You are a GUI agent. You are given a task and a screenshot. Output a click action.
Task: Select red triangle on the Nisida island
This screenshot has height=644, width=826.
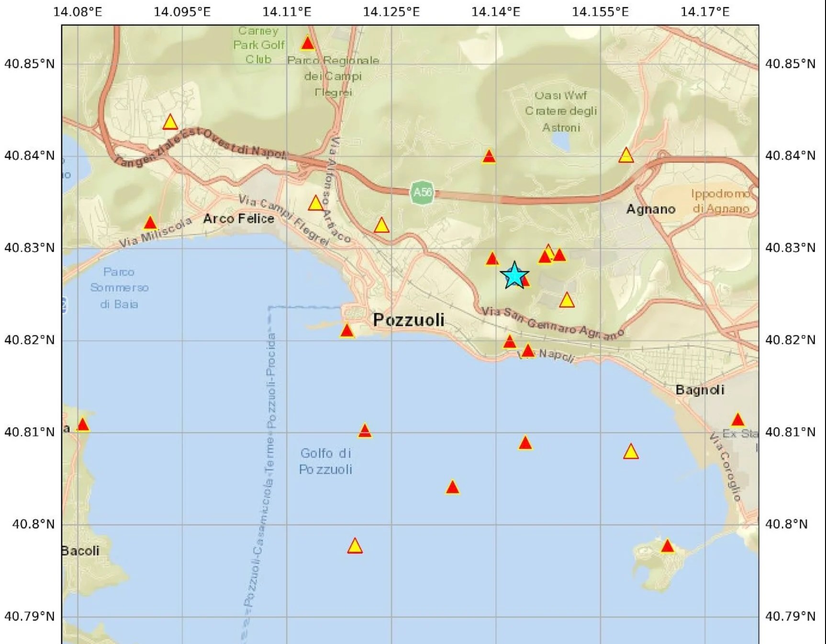pos(668,546)
